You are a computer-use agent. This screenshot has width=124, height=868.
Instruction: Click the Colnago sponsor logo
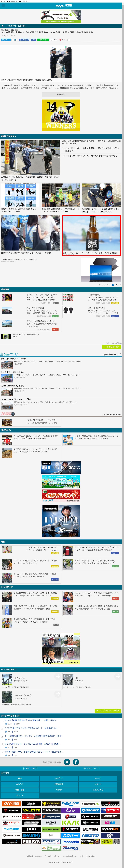pos(12,816)
